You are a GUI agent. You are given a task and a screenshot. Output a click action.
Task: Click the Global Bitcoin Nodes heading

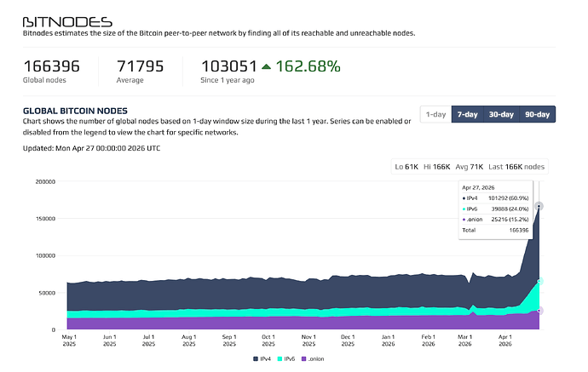(x=75, y=111)
